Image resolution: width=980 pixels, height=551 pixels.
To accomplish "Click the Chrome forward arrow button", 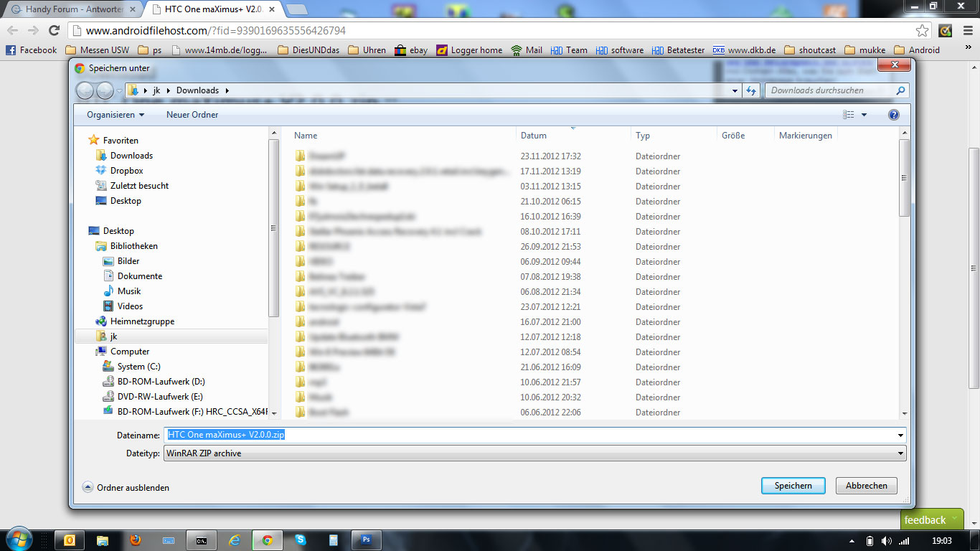I will click(33, 30).
